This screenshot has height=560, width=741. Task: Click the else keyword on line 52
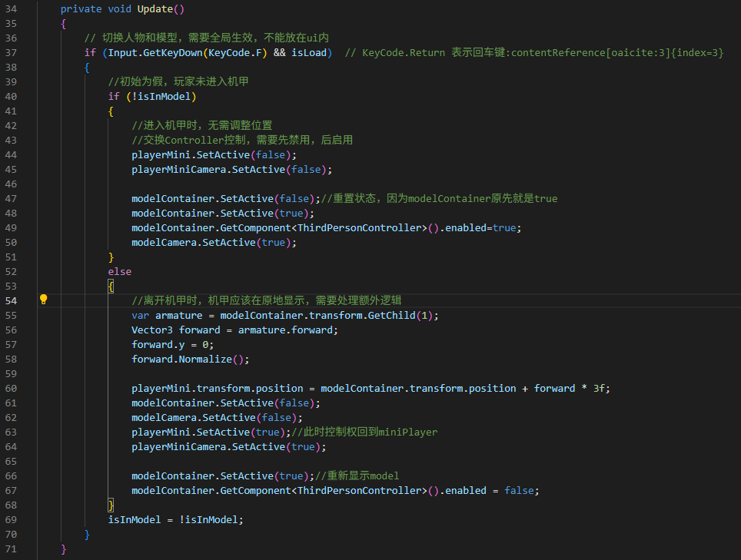119,271
